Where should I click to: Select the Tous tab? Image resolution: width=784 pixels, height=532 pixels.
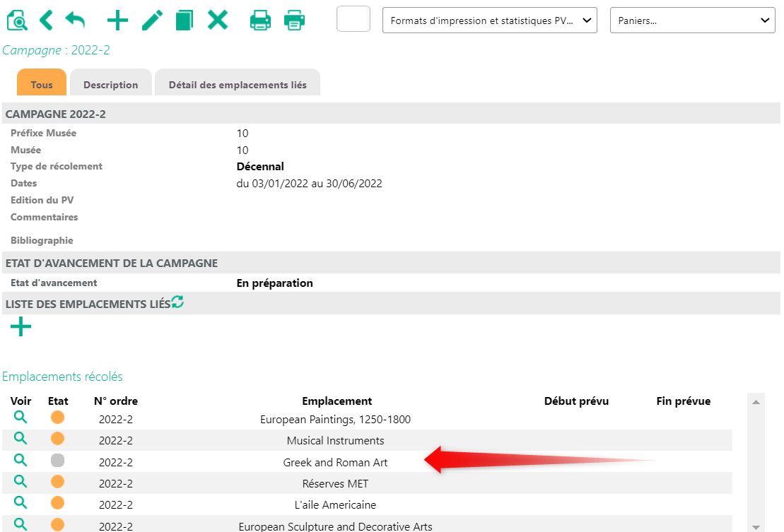click(42, 85)
